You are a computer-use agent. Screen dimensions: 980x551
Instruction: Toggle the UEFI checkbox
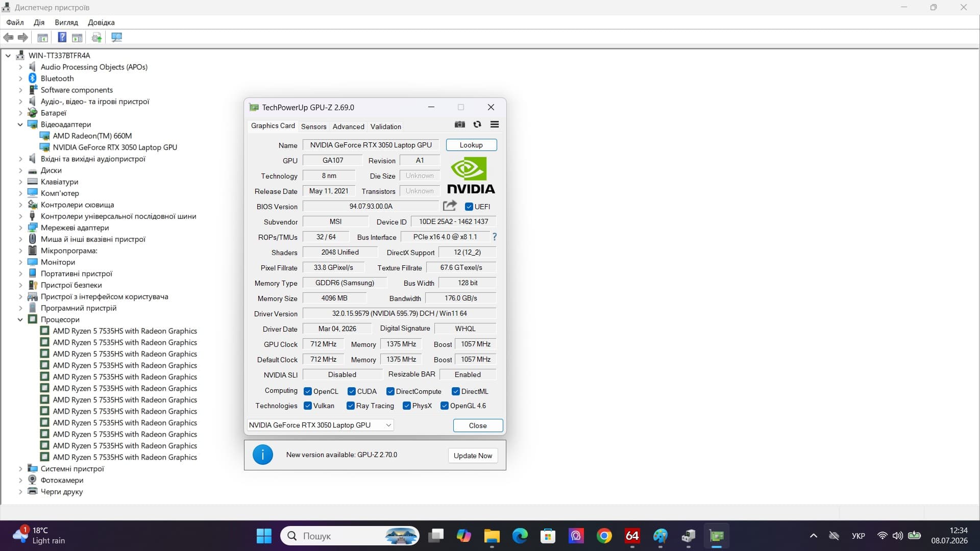pos(469,207)
